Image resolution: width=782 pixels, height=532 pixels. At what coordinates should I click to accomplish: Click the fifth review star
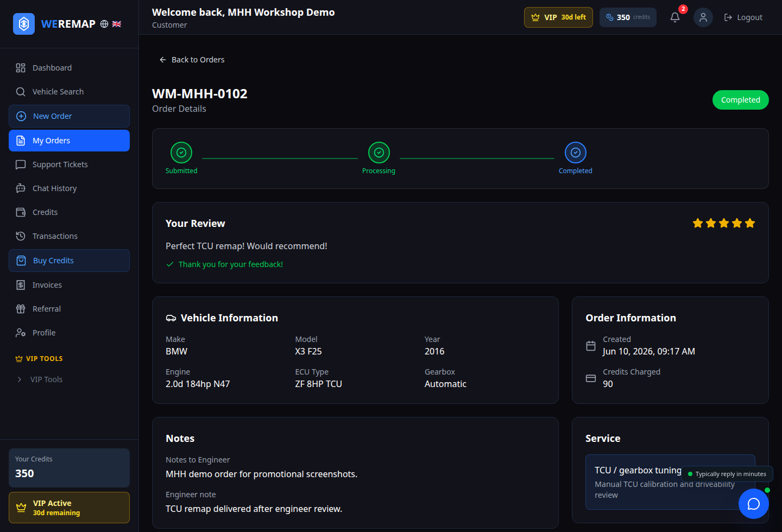(750, 223)
